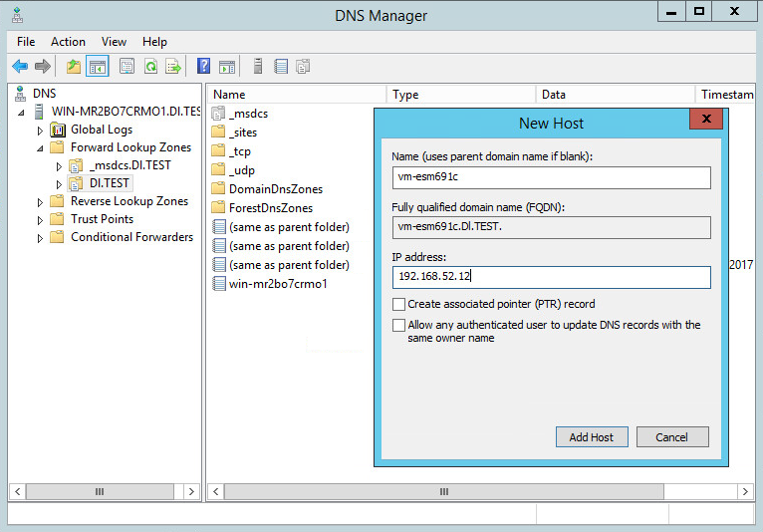
Task: Enable Create associated pointer (PTR) record
Action: pyautogui.click(x=399, y=304)
